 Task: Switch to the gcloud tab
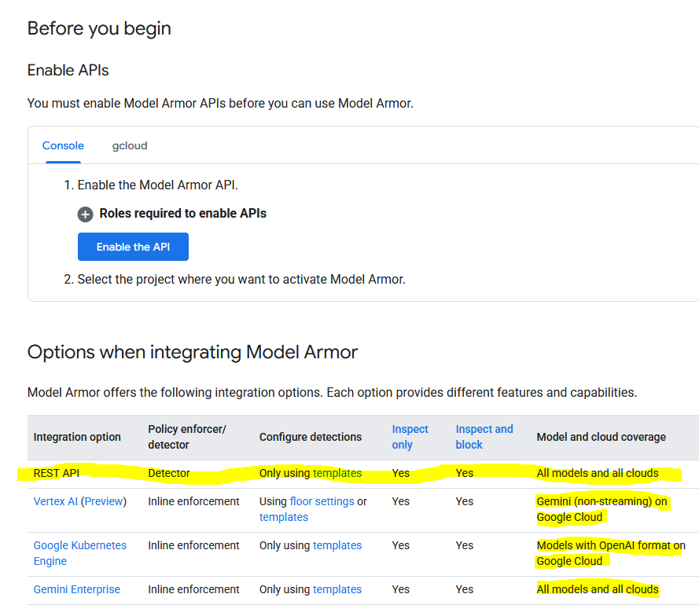130,145
